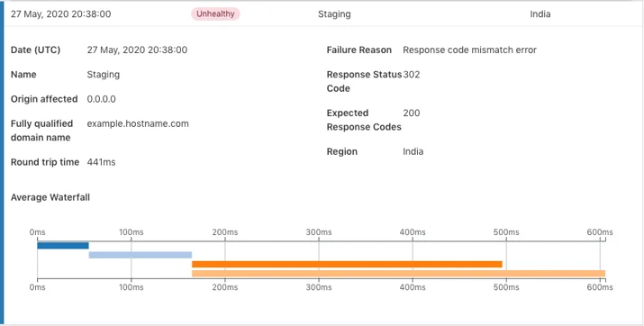The image size is (644, 326).
Task: Click the bottom axis 300ms label
Action: pos(319,287)
